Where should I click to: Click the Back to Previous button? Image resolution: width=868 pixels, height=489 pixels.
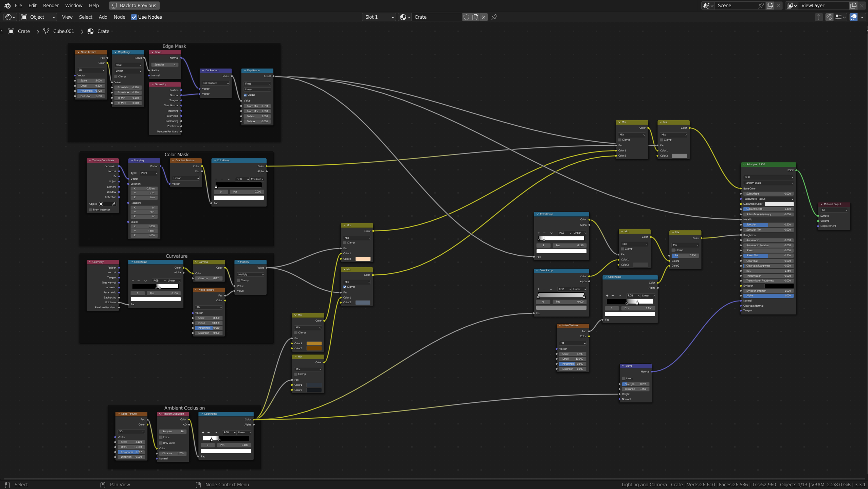coord(134,5)
